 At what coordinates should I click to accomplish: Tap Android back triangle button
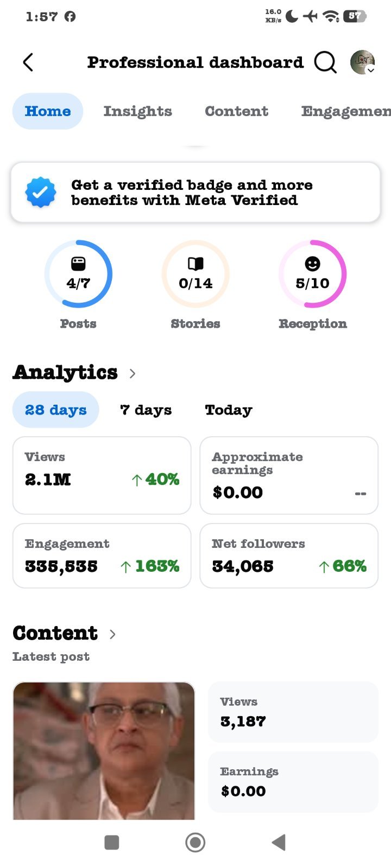279,843
